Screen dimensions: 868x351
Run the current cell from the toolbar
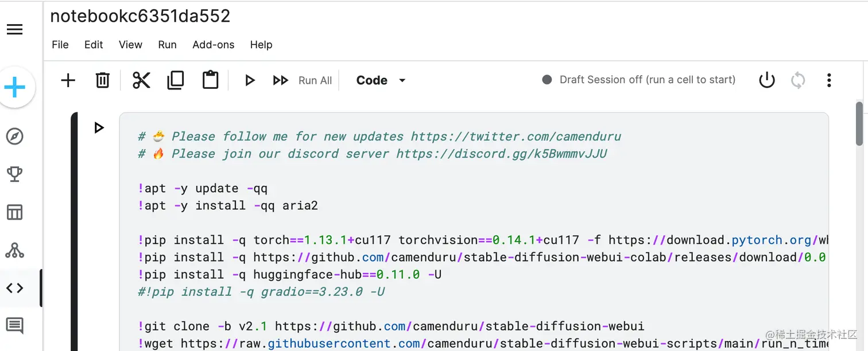[x=250, y=80]
